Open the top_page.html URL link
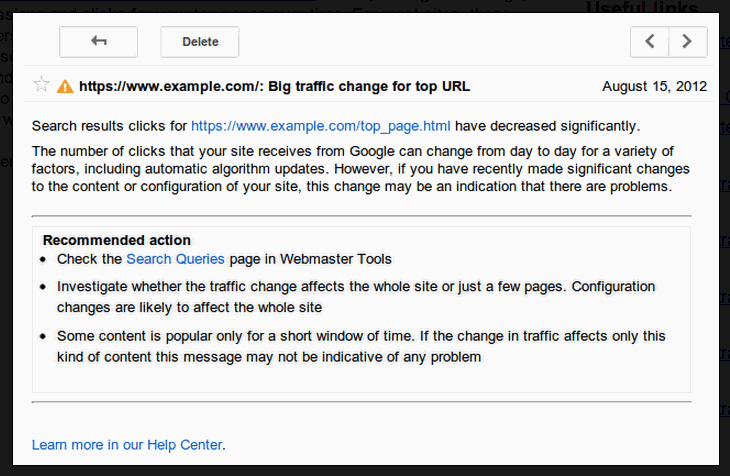Viewport: 730px width, 476px height. pos(321,126)
